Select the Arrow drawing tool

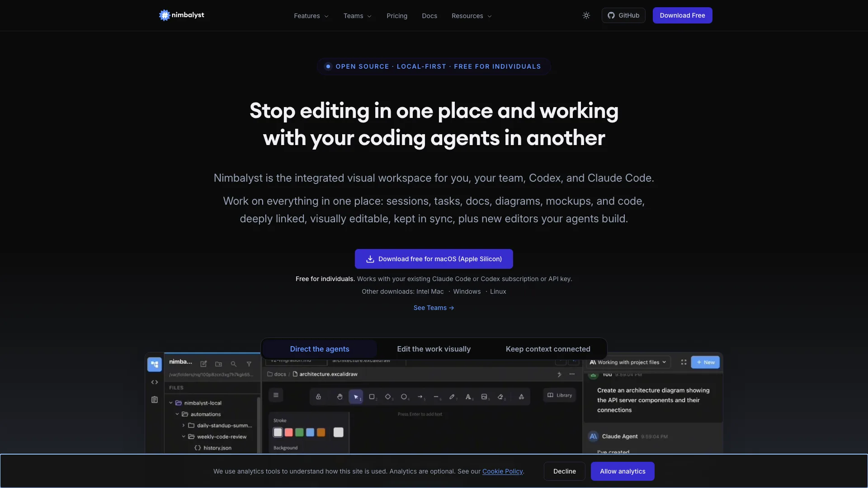pyautogui.click(x=420, y=397)
